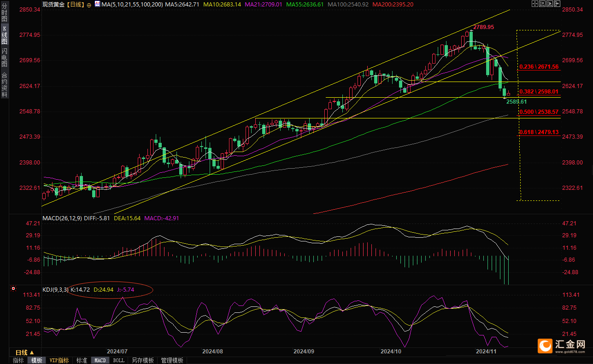Viewport: 593px width, 364px height.
Task: Click the MA indicator chart icon
Action: tap(97, 4)
